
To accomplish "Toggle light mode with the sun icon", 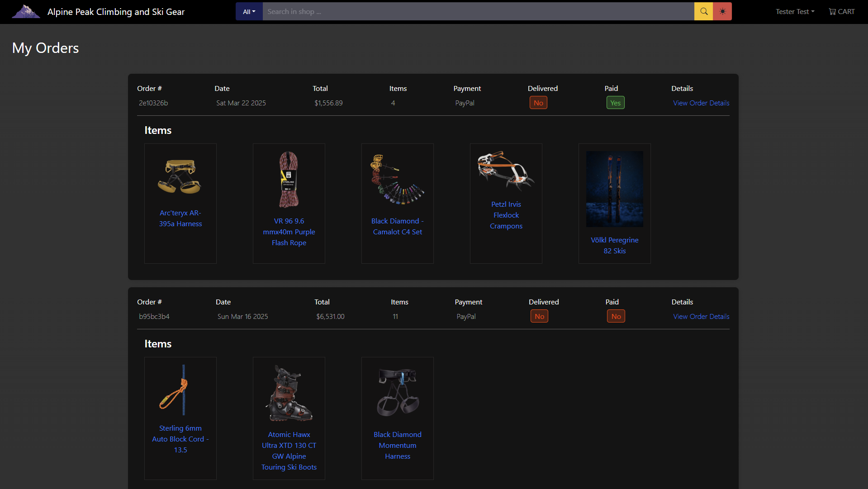I will pyautogui.click(x=722, y=12).
